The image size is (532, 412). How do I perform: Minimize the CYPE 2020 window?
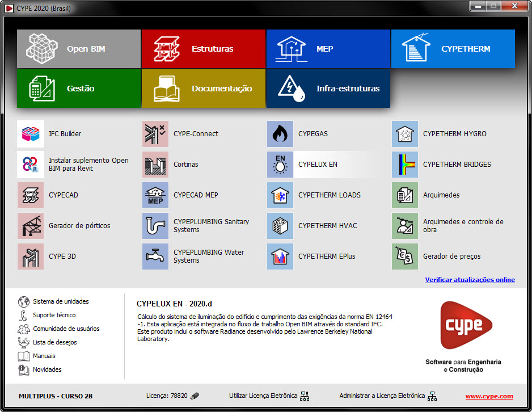(x=478, y=6)
